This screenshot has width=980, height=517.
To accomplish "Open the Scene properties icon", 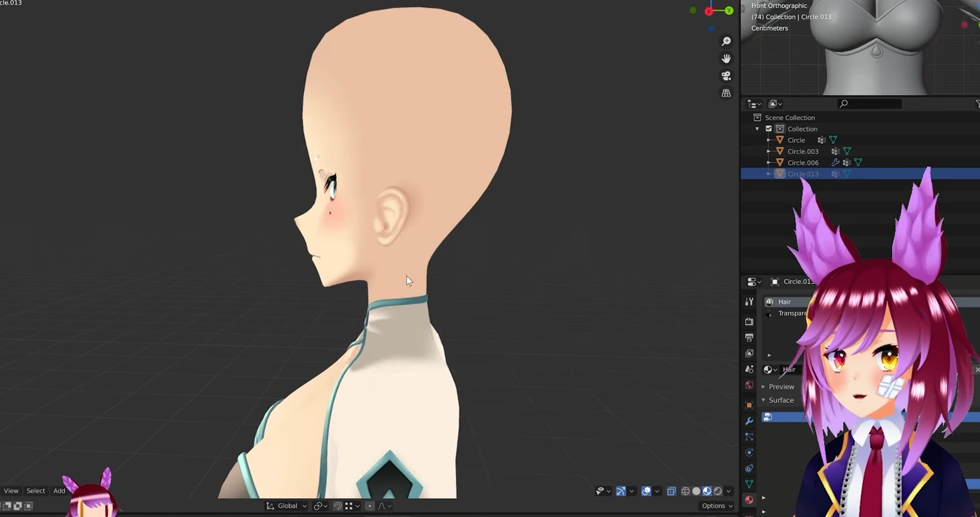I will [749, 369].
